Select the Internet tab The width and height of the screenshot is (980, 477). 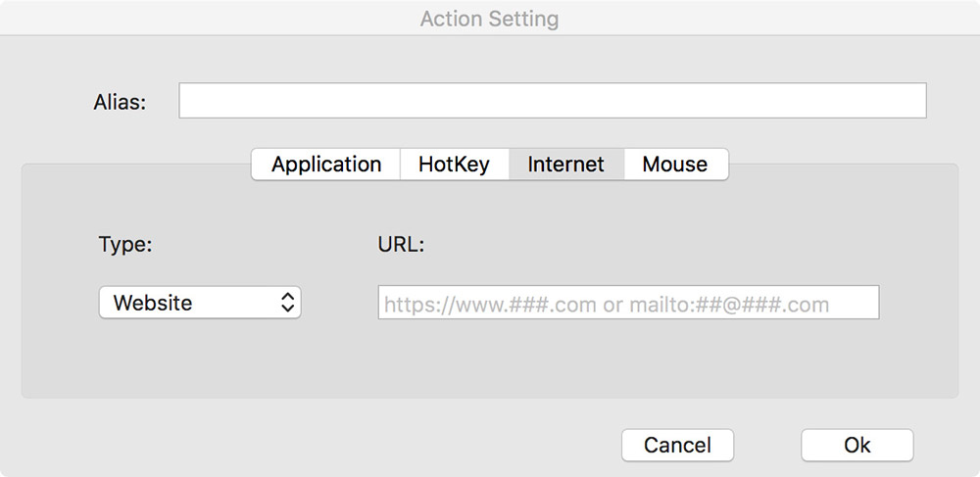(x=566, y=165)
